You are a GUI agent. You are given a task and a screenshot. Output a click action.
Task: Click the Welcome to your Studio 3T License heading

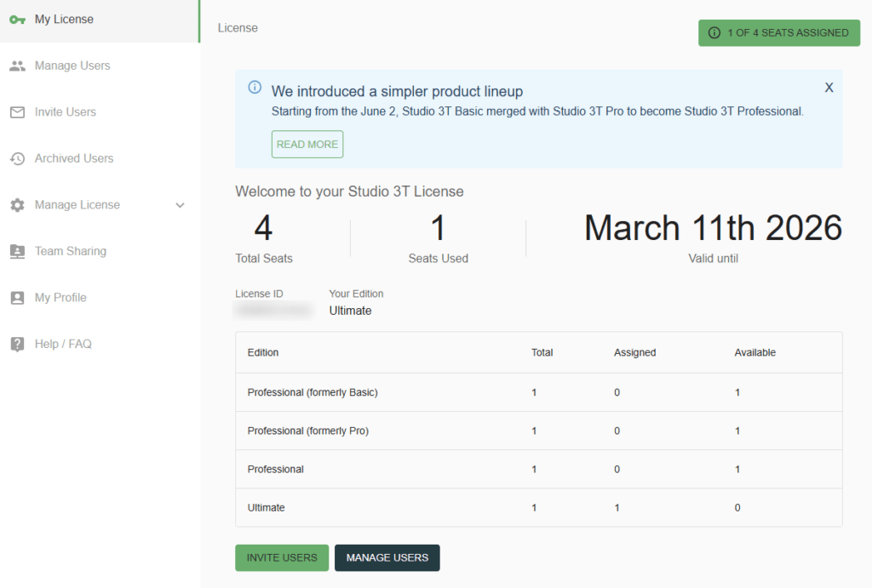tap(349, 191)
